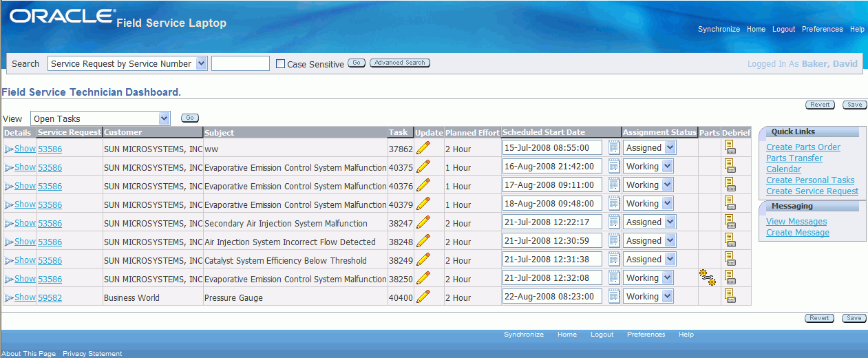Open service request 59582 link
Image resolution: width=868 pixels, height=358 pixels.
coord(50,297)
